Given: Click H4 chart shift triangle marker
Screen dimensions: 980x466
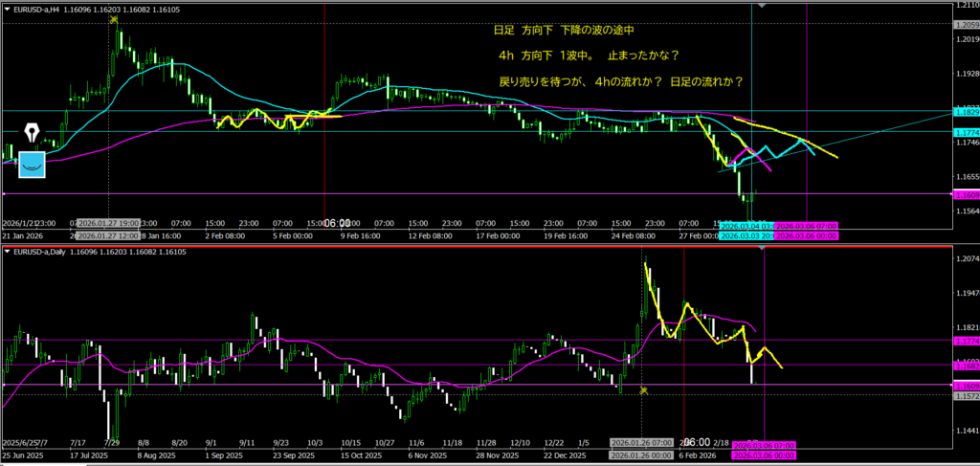Looking at the screenshot, I should click(761, 6).
